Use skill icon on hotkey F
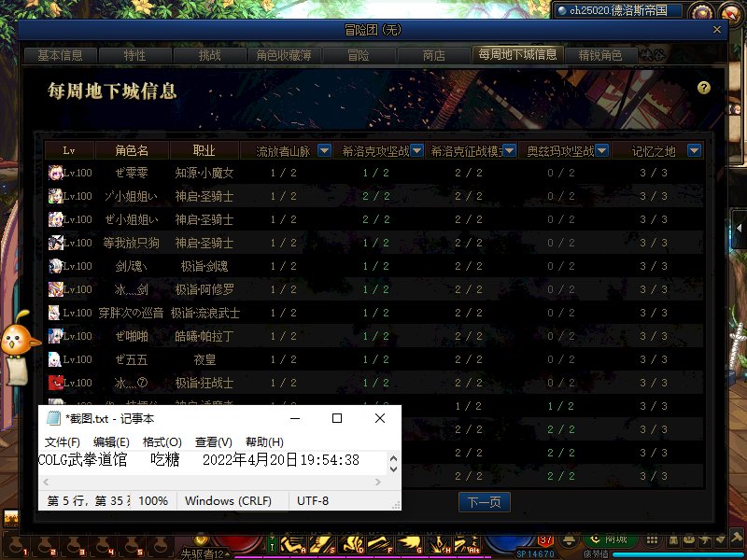Viewport: 747px width, 560px height. [x=380, y=545]
